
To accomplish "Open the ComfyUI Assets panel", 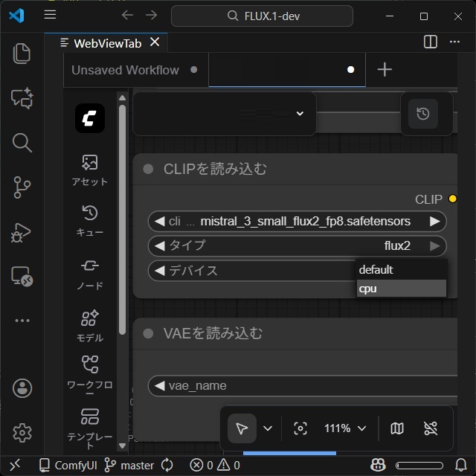I will tap(89, 170).
